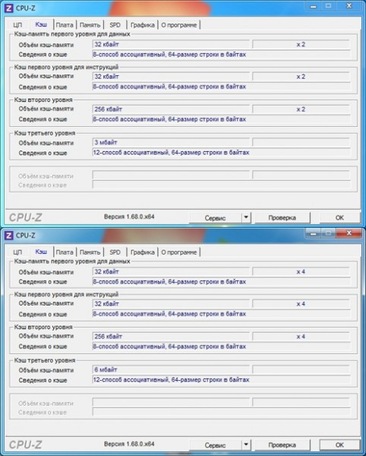Screen dimensions: 366x456
Task: Open Графика tab in lower CPU-Z window
Action: pos(142,252)
